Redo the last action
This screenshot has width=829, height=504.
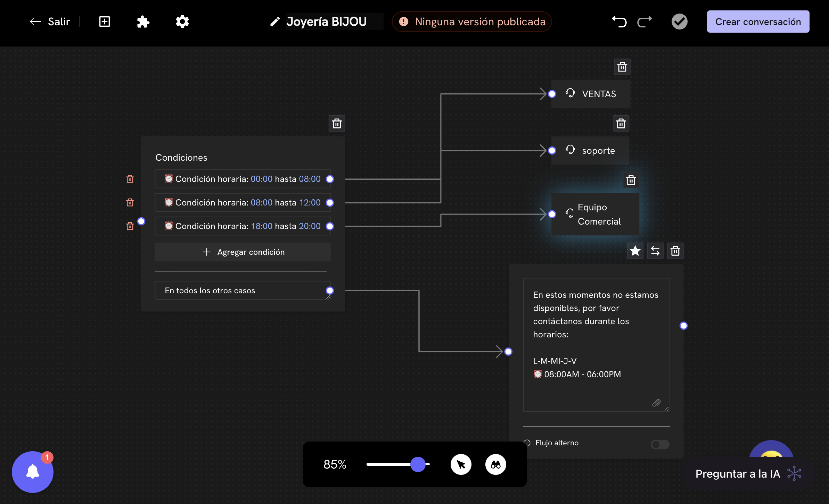coord(645,22)
